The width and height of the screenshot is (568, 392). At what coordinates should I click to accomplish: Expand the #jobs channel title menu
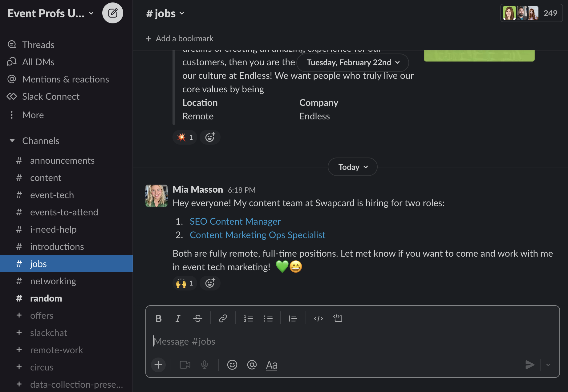point(165,13)
